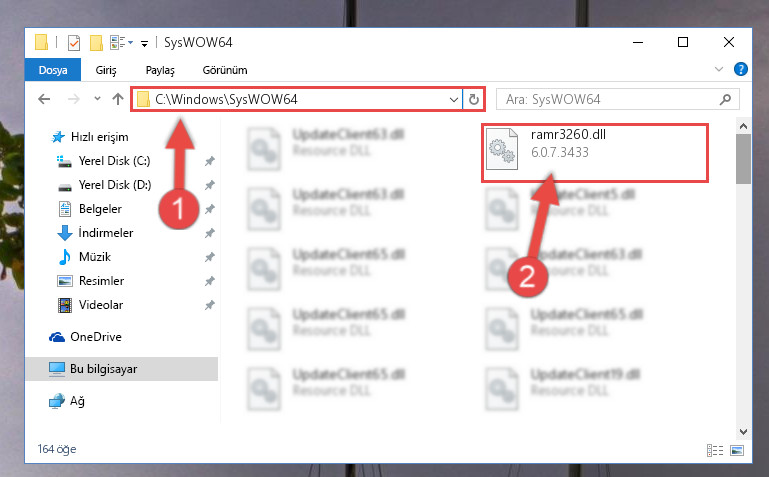Open the Dosya menu tab
The height and width of the screenshot is (477, 769).
click(53, 70)
